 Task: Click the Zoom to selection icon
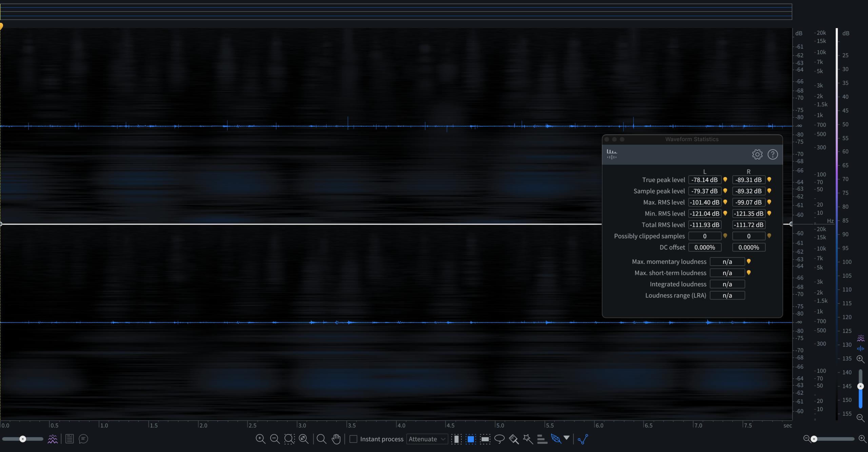289,439
